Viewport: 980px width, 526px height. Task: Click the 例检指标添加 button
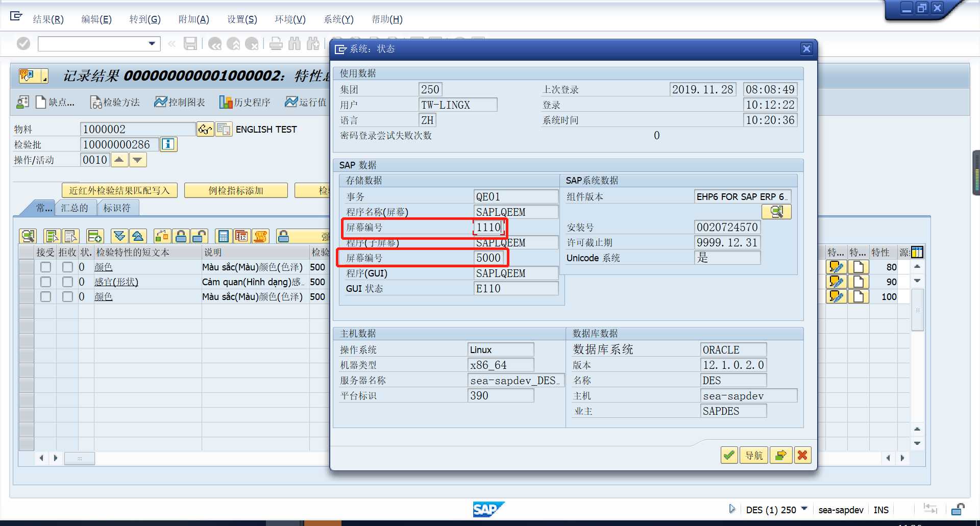(236, 190)
